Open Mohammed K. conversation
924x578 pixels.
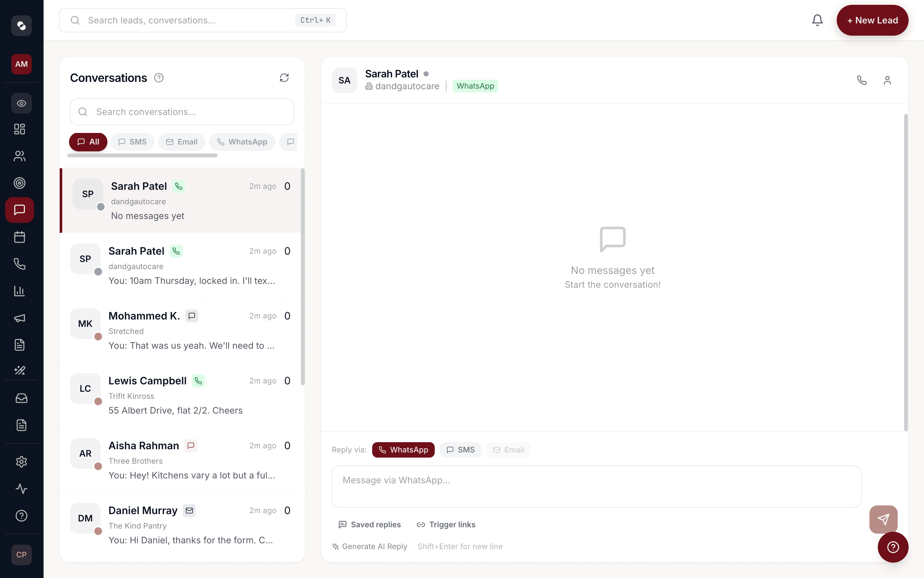(181, 330)
